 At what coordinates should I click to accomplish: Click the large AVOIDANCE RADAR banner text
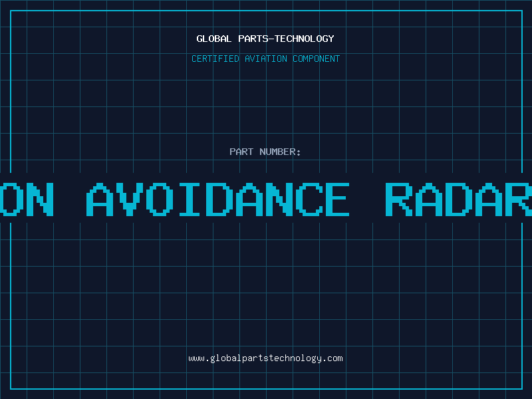(x=266, y=199)
